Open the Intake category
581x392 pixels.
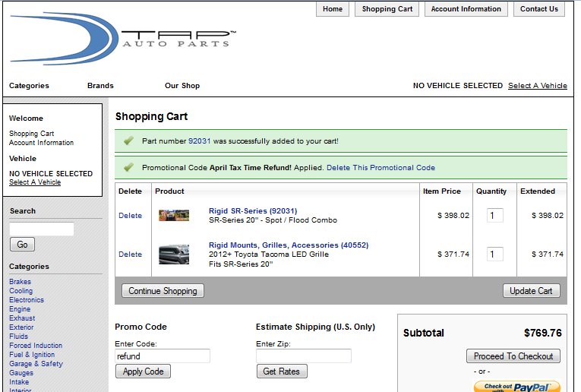click(19, 381)
